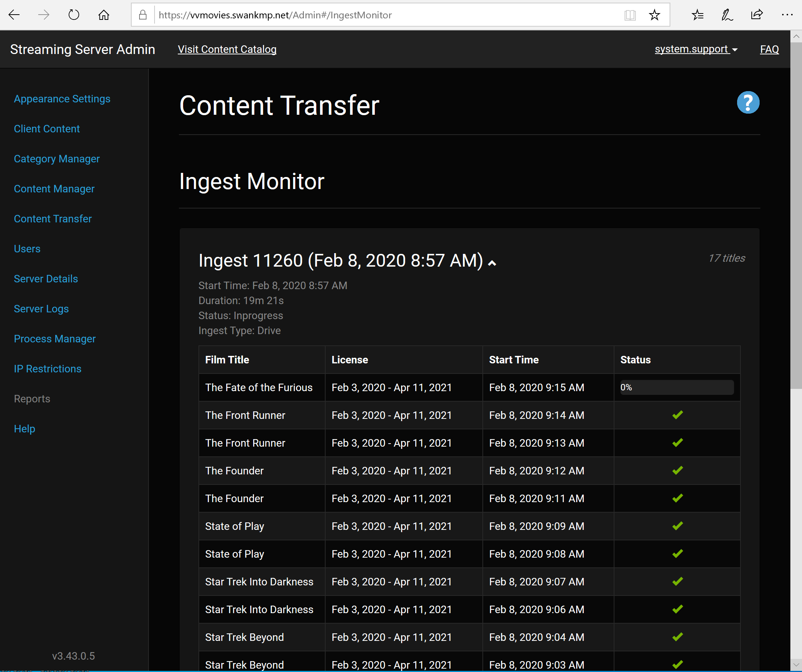Click Status column sort toggle
This screenshot has width=802, height=672.
click(634, 360)
